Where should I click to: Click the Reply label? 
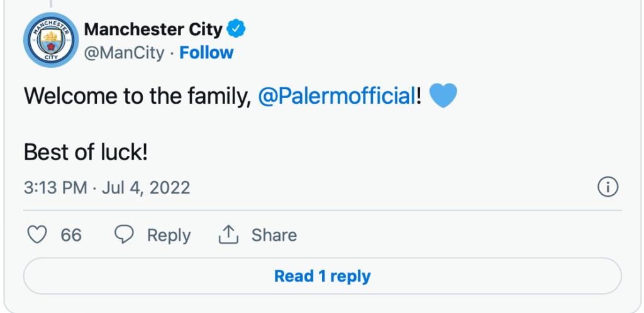[169, 235]
